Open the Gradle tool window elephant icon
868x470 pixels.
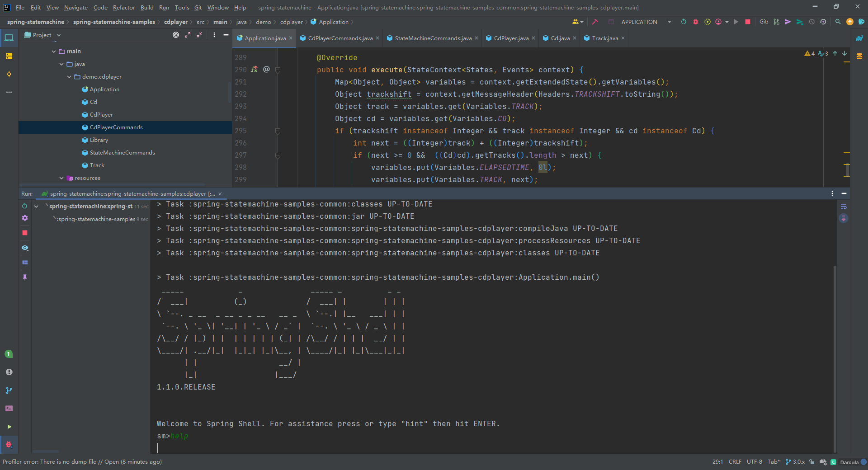pos(859,38)
